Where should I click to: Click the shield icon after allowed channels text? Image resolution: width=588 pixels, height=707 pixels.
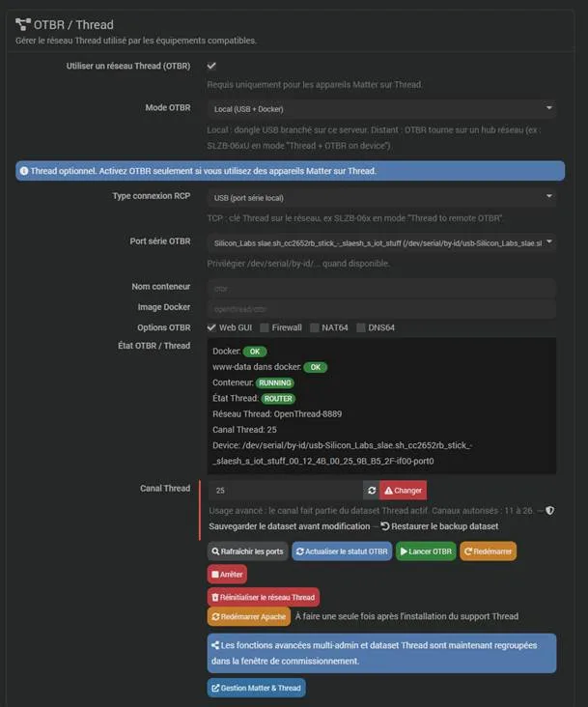pyautogui.click(x=549, y=510)
